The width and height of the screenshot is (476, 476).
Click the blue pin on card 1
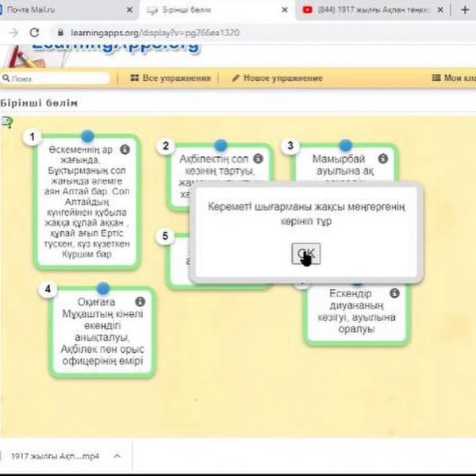pyautogui.click(x=87, y=136)
